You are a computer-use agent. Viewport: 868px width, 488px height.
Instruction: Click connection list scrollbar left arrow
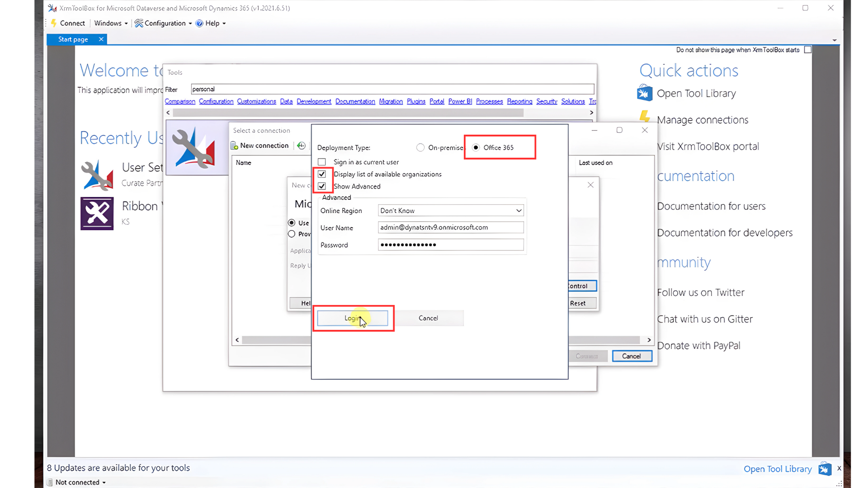tap(237, 340)
